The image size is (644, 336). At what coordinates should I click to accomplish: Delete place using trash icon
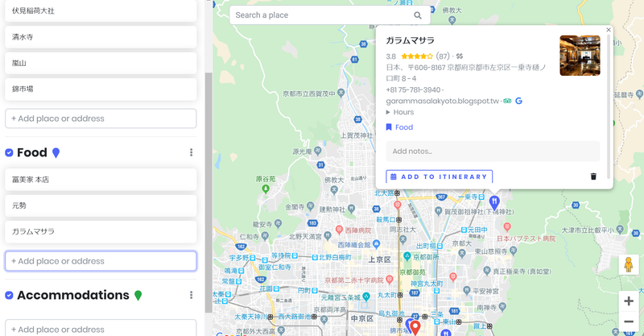(x=593, y=176)
